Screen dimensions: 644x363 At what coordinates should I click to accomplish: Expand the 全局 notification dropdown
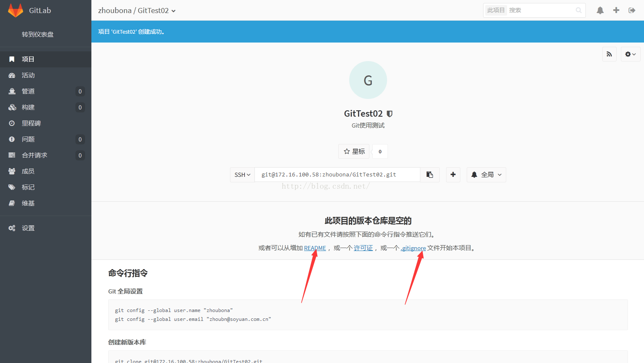[x=486, y=175]
